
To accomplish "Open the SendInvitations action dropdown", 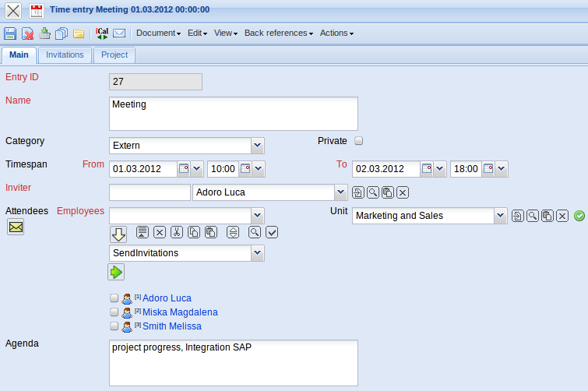I will point(258,253).
